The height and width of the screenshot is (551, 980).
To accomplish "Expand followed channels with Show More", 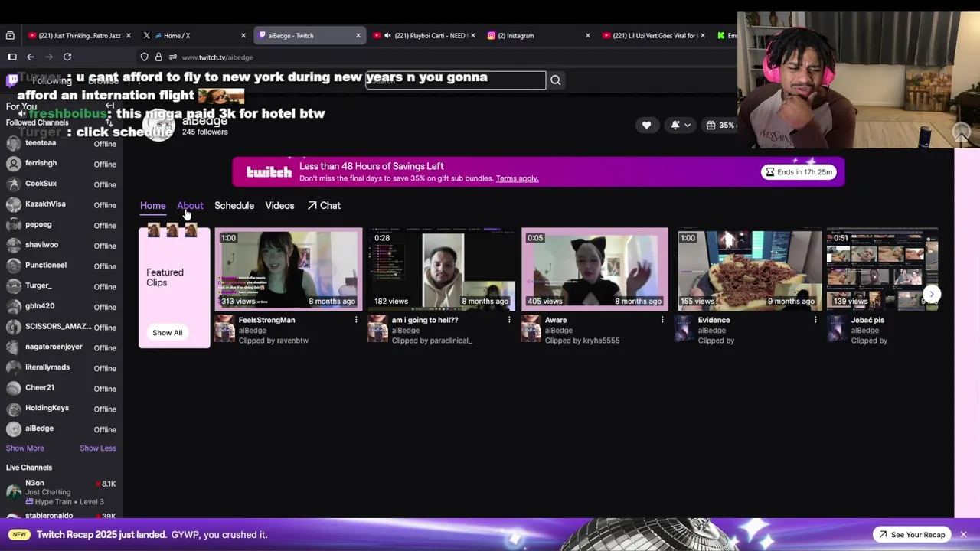I will pyautogui.click(x=25, y=448).
